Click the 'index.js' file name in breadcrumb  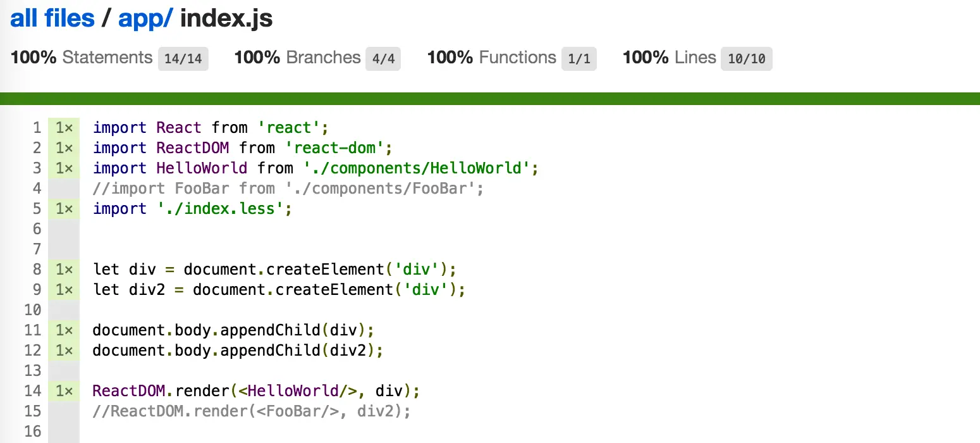point(226,18)
